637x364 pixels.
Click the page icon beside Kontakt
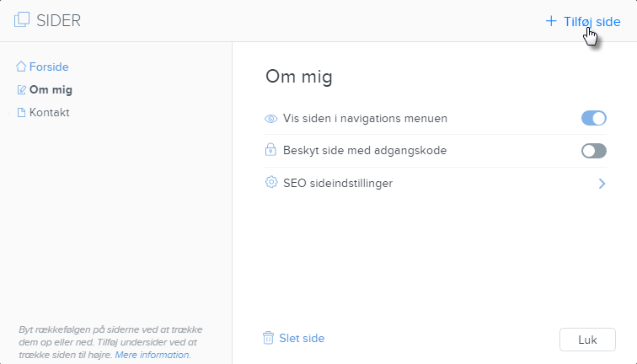[21, 112]
